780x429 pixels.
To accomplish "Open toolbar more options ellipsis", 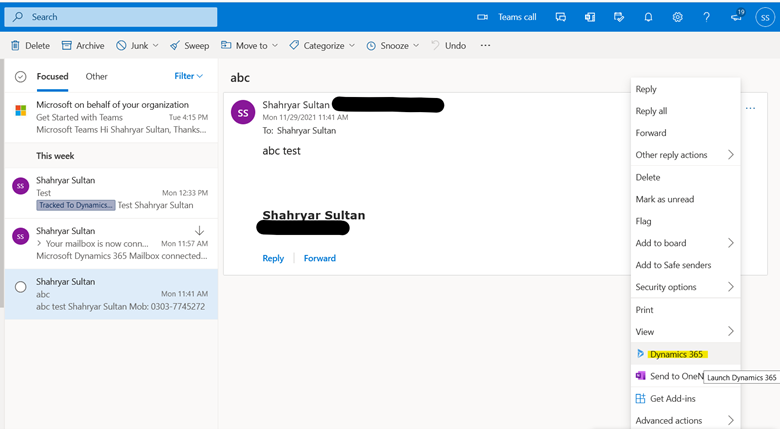I will (x=486, y=45).
